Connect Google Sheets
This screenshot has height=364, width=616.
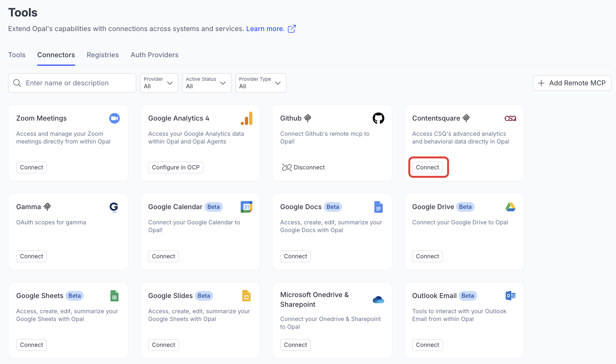tap(32, 345)
